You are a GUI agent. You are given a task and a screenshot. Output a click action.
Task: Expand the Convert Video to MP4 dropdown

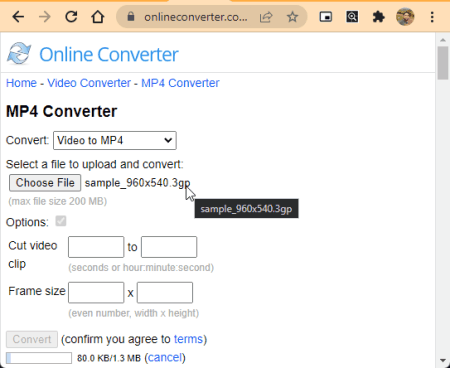coord(115,140)
